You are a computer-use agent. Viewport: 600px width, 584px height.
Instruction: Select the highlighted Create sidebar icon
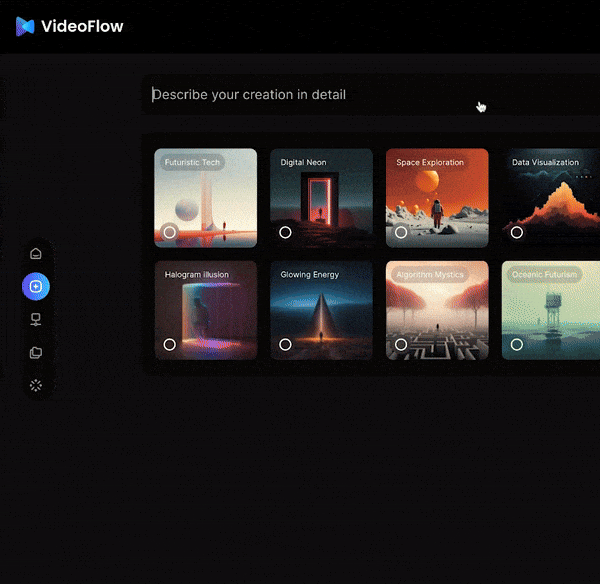click(36, 286)
